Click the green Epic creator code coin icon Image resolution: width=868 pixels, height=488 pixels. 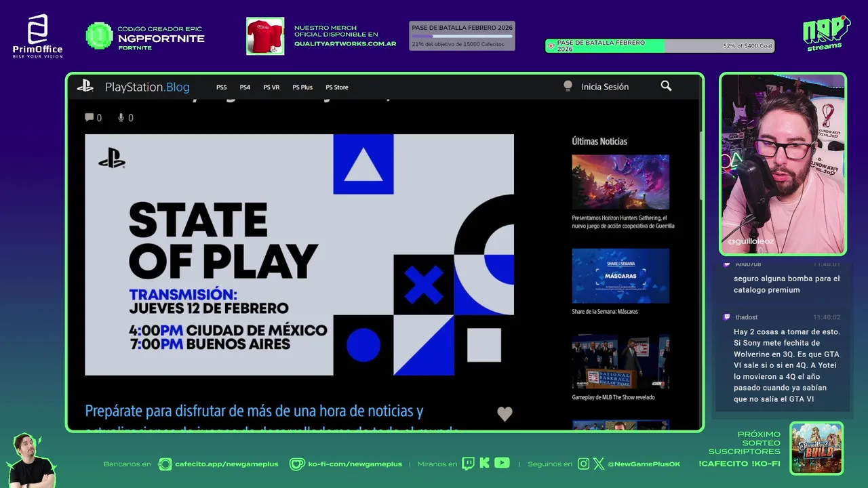99,35
